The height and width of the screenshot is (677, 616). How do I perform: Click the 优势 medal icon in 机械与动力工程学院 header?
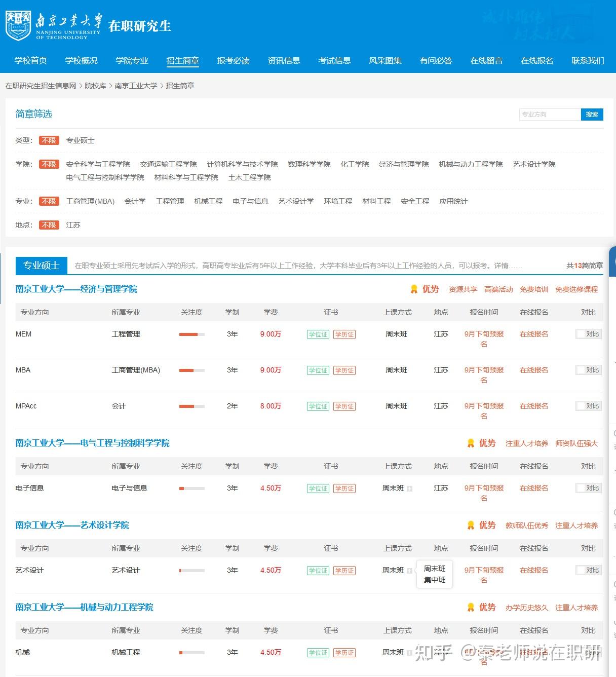point(471,607)
